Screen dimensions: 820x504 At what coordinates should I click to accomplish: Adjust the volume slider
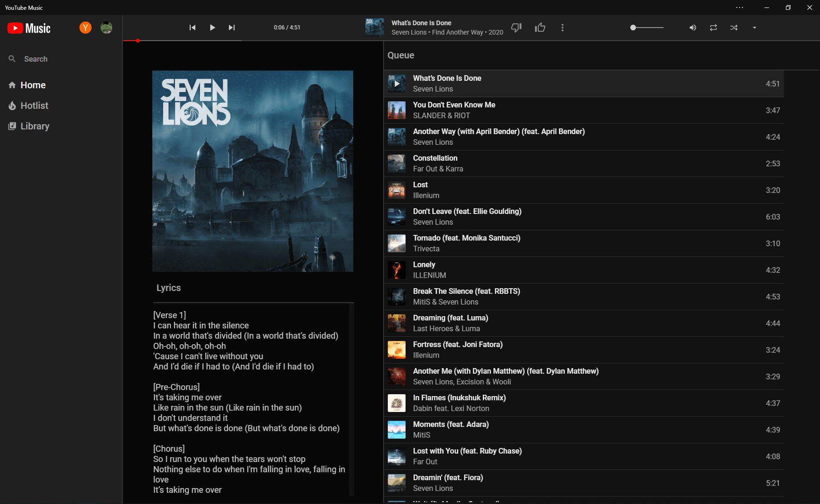click(x=647, y=28)
